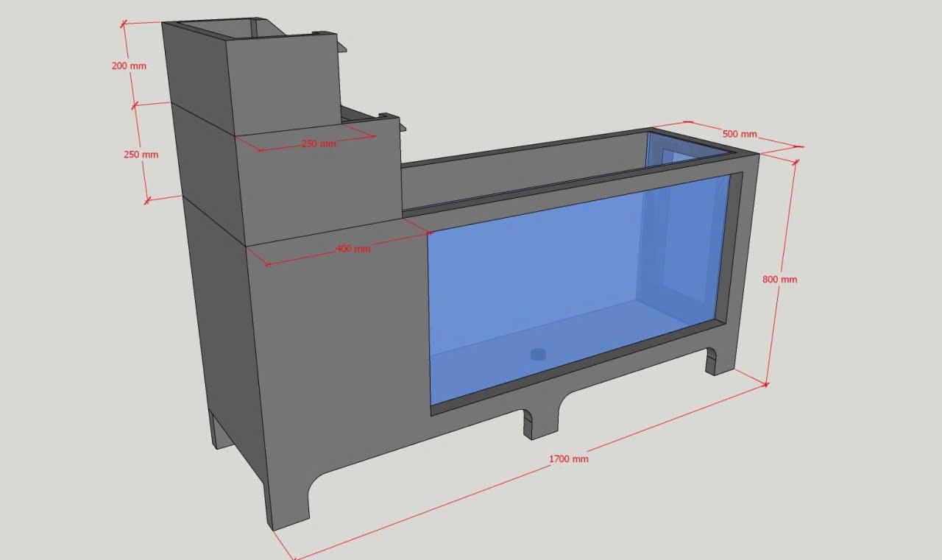Click the 200 mm dimension at top left
Viewport: 942px width, 560px height.
(x=129, y=66)
